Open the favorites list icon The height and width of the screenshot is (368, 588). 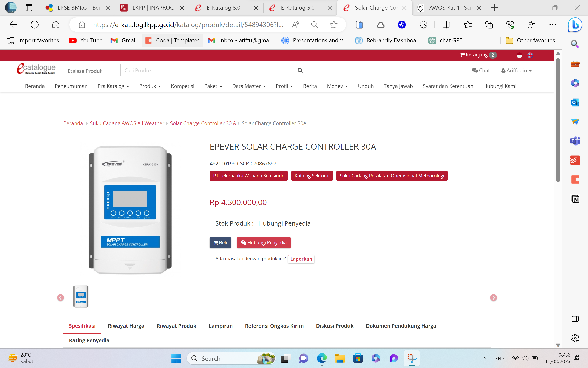coord(468,24)
